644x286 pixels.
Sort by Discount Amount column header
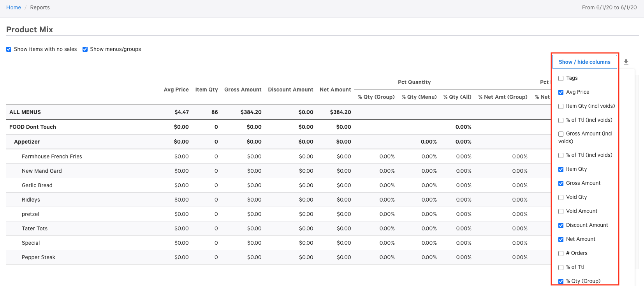coord(290,89)
